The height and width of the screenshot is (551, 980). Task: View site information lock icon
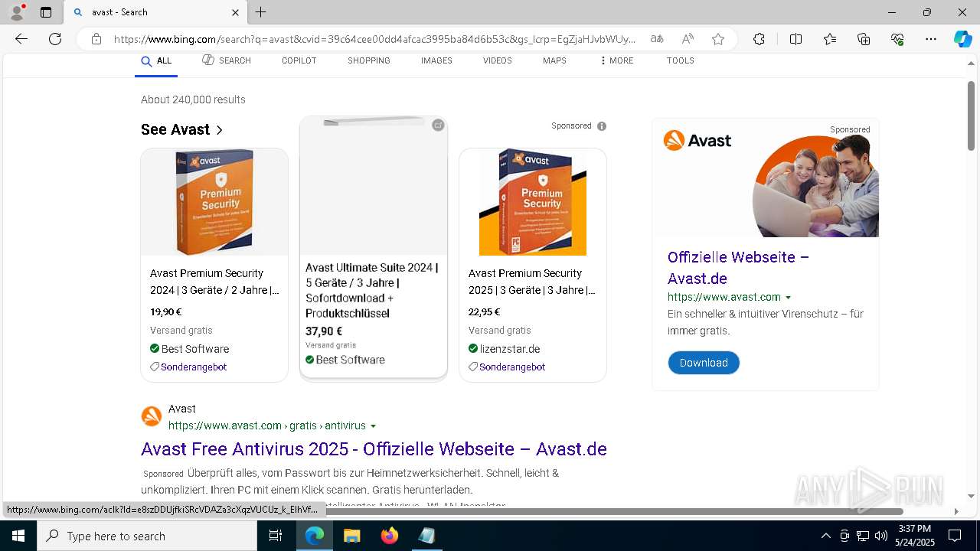point(96,39)
